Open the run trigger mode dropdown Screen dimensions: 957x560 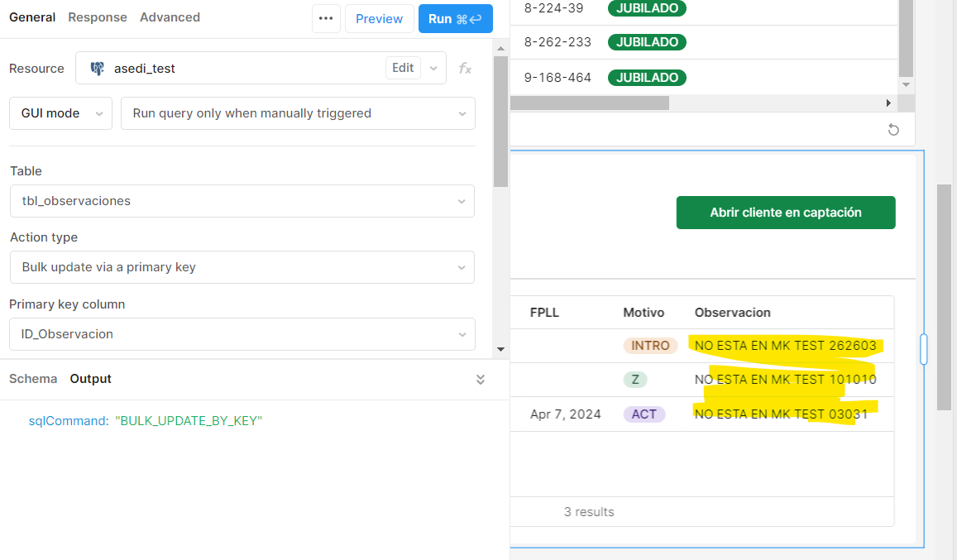(298, 113)
